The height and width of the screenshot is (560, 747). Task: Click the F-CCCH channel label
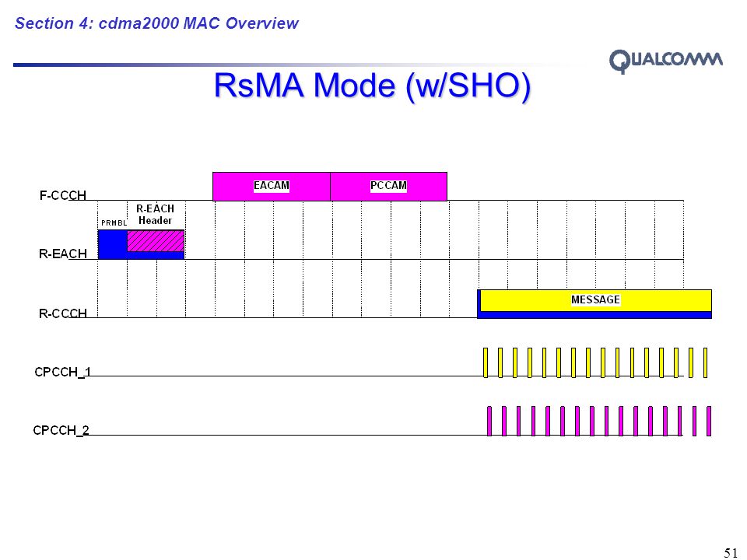point(63,195)
